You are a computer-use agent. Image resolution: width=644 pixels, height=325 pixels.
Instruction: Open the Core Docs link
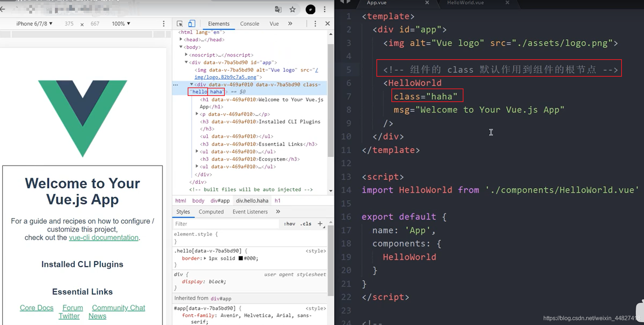pos(37,308)
